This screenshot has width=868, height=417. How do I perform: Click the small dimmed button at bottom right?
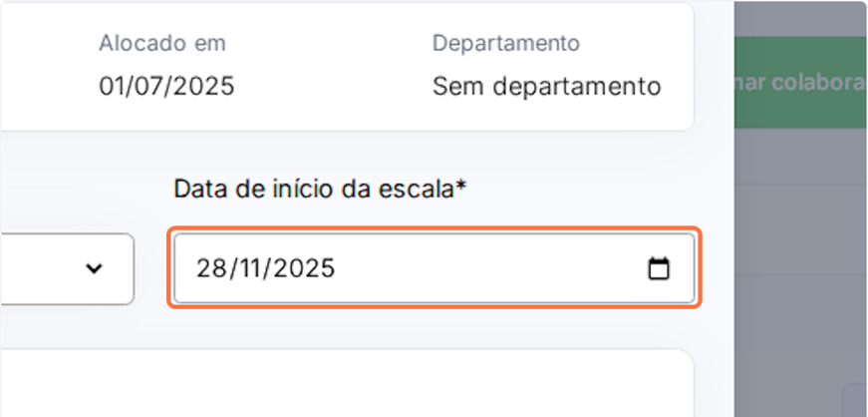point(854,399)
